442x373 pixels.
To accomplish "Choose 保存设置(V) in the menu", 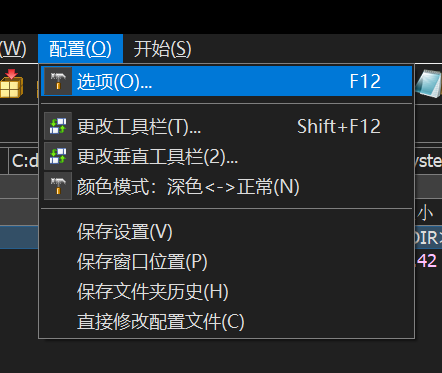I will pyautogui.click(x=226, y=232).
